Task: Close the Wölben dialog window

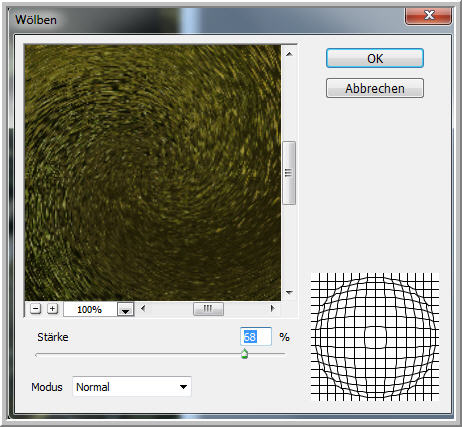Action: tap(429, 15)
